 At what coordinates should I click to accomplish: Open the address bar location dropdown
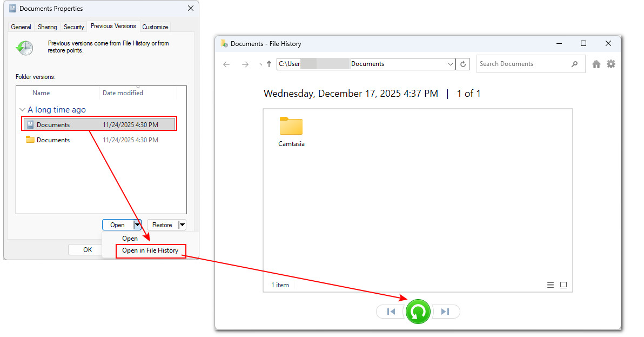pos(451,64)
